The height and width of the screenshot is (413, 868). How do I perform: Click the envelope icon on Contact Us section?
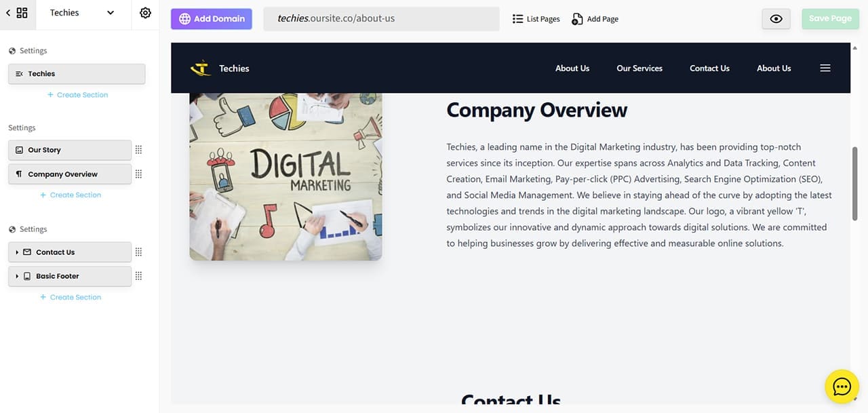tap(27, 252)
